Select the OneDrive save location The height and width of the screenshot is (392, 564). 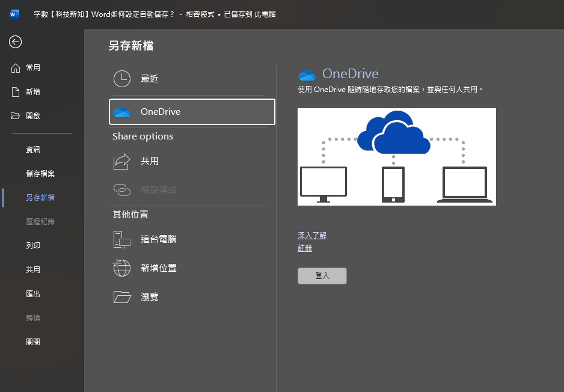pyautogui.click(x=192, y=112)
